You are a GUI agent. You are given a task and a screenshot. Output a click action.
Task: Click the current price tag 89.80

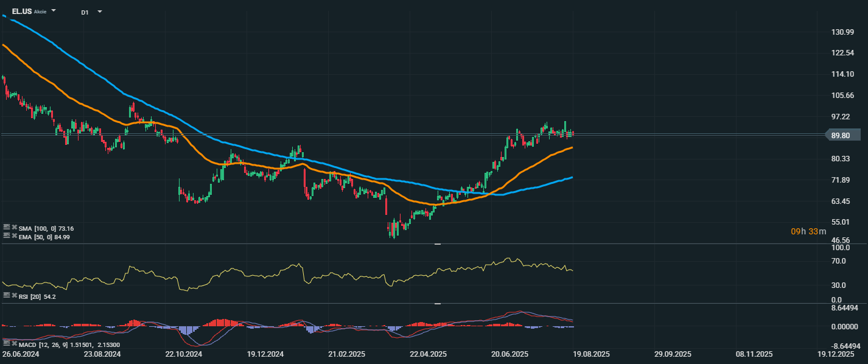click(x=842, y=135)
